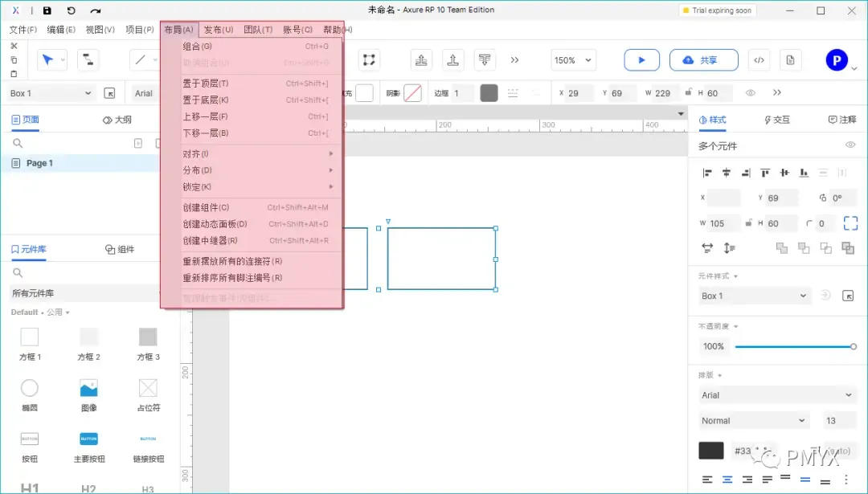Click the 共享 share button
This screenshot has width=868, height=494.
tap(703, 59)
